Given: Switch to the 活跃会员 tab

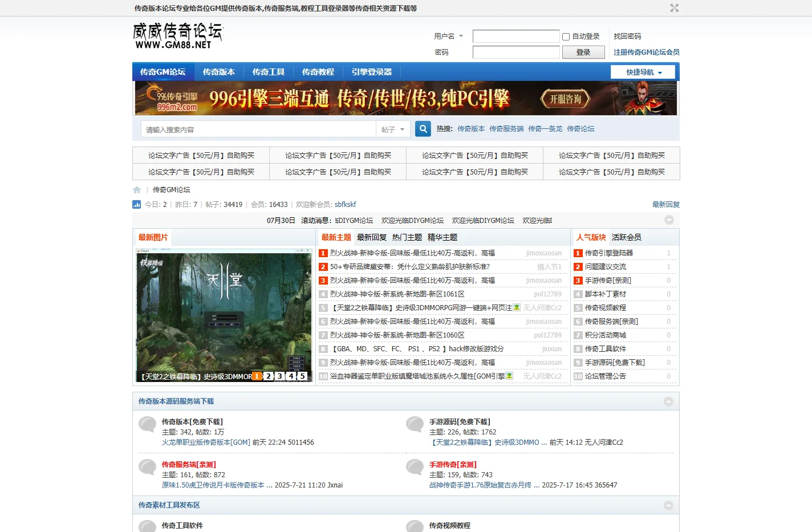Looking at the screenshot, I should tap(627, 237).
